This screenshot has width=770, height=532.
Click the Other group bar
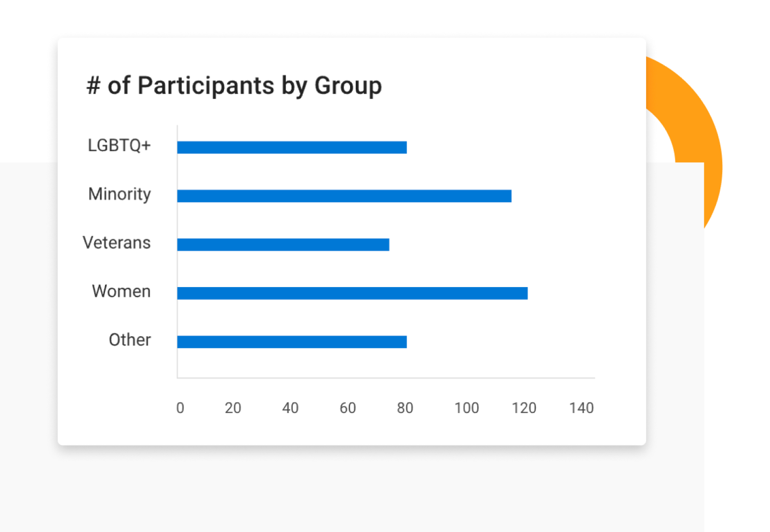coord(292,342)
